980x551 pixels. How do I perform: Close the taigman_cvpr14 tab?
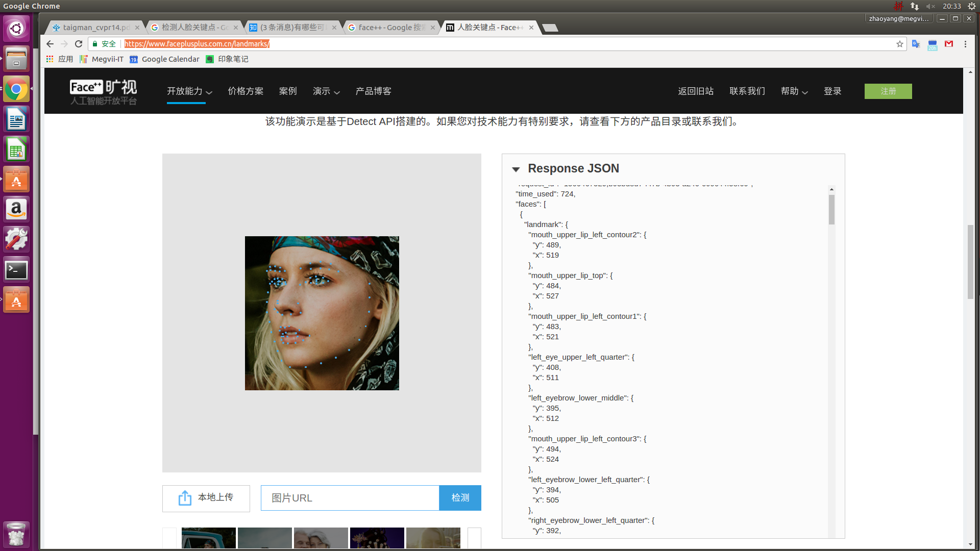coord(137,28)
